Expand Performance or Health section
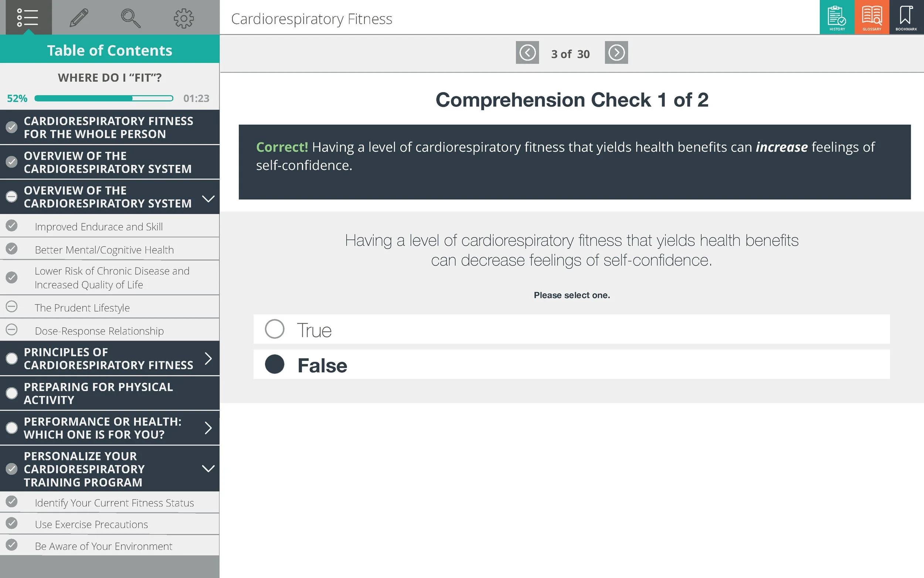The image size is (924, 578). 208,428
